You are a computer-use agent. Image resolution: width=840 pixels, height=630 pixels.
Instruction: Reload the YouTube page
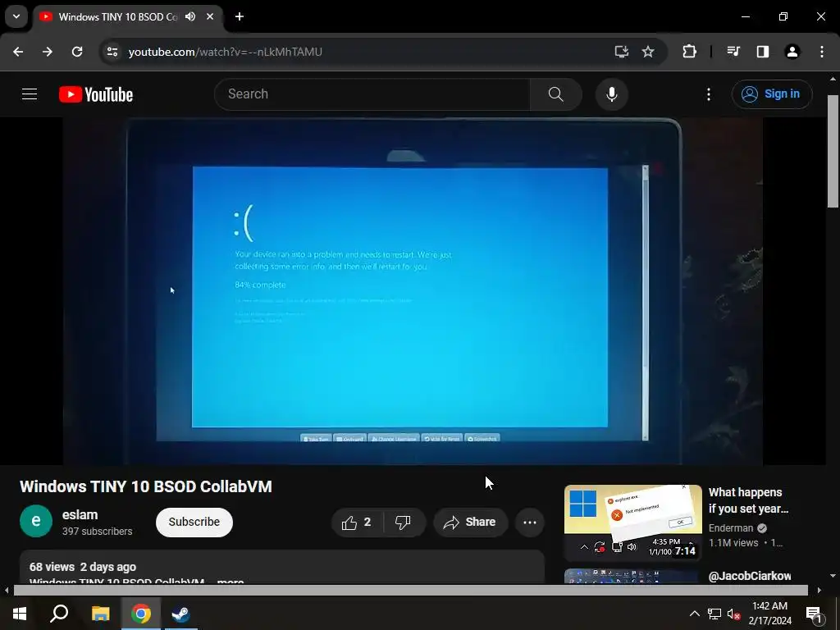click(x=77, y=52)
